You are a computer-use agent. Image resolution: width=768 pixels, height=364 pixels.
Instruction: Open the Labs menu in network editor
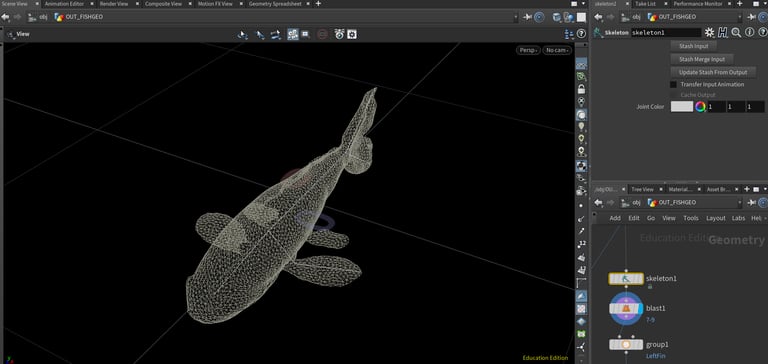tap(738, 218)
